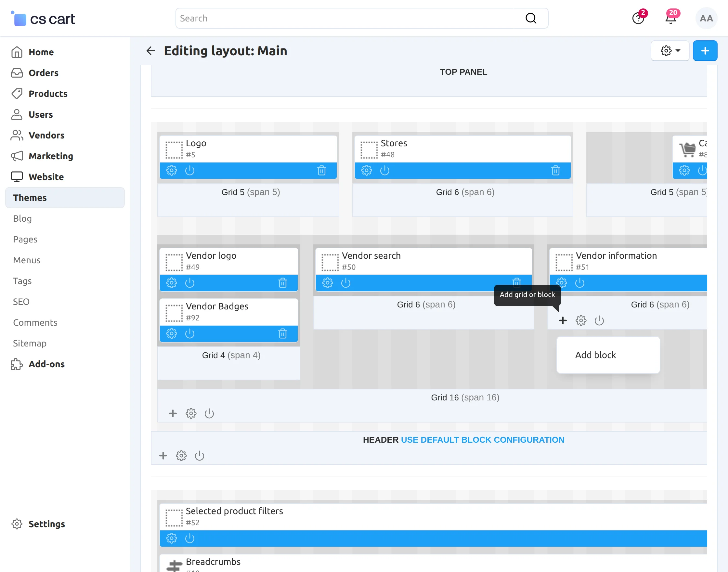Open the Menus sidebar item
Viewport: 728px width, 572px height.
point(26,260)
